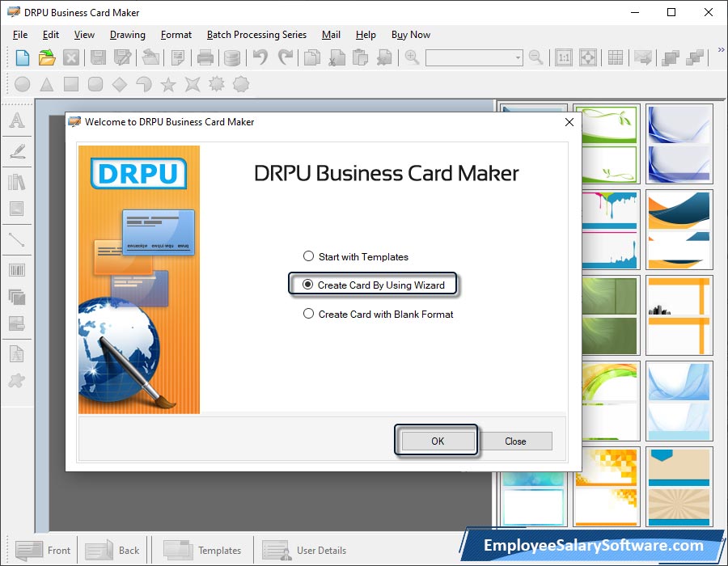
Task: Select Create Card with Blank Format option
Action: tap(378, 314)
